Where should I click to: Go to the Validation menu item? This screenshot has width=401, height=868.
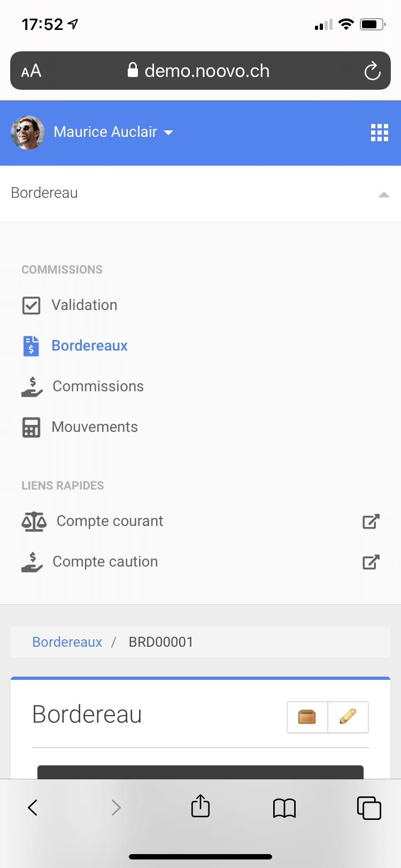pyautogui.click(x=84, y=305)
